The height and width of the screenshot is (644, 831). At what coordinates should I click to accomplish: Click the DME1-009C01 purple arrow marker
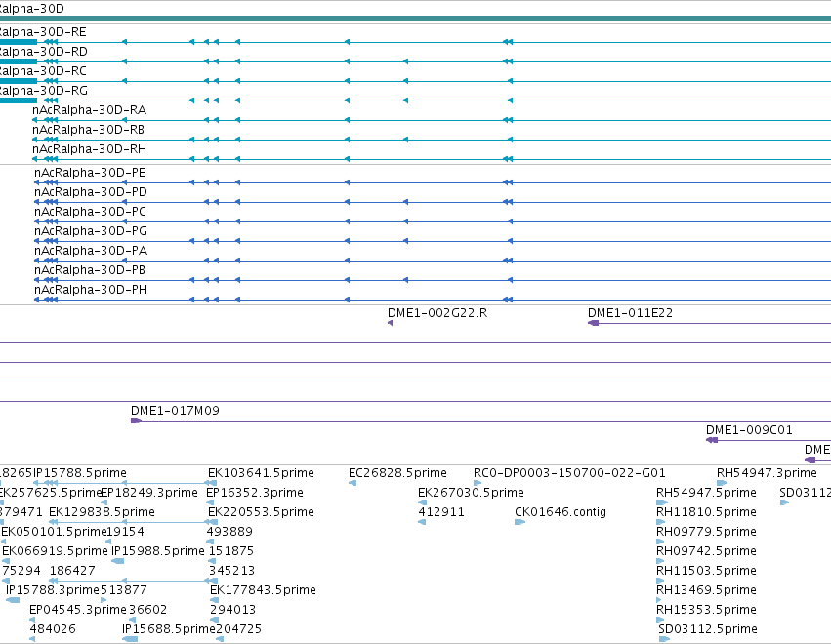click(712, 440)
